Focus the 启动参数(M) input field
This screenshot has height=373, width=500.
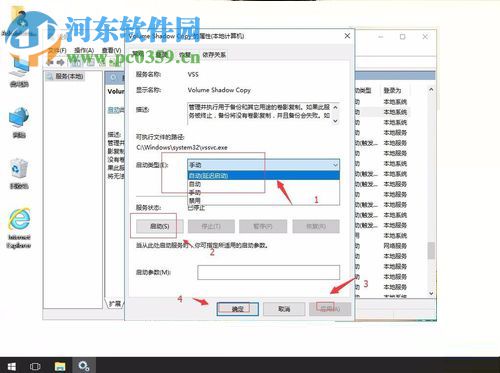click(x=268, y=272)
